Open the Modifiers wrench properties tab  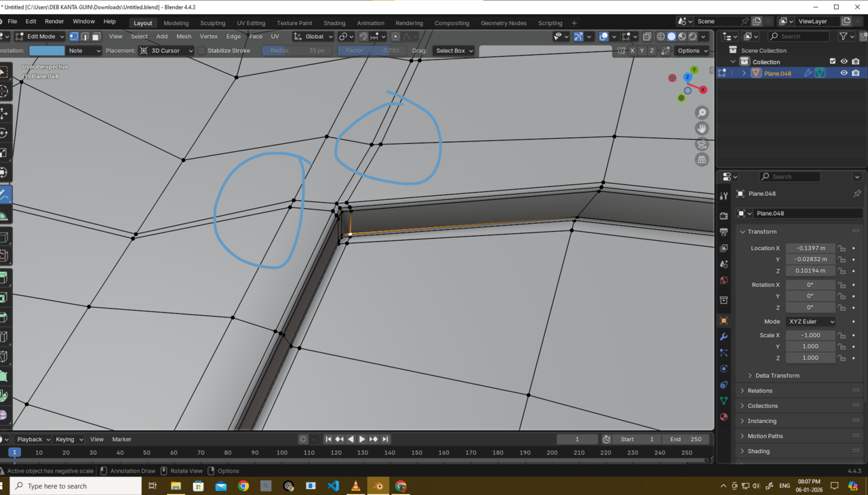724,336
